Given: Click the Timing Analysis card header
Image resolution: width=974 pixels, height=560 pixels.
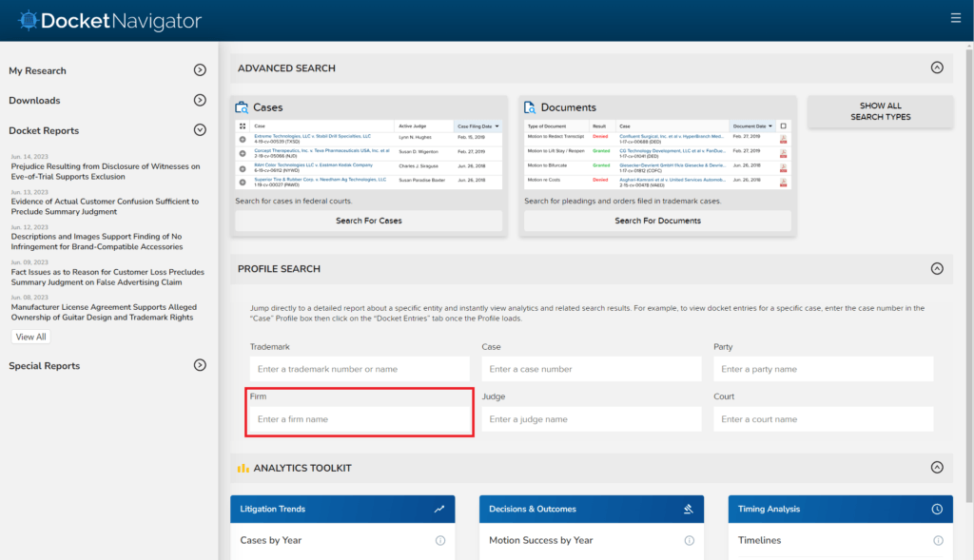Looking at the screenshot, I should pos(841,509).
